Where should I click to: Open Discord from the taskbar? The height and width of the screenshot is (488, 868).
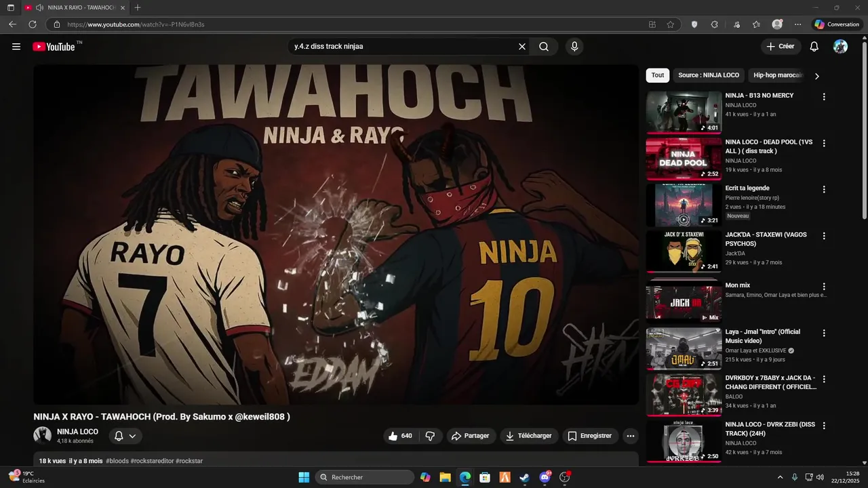545,477
